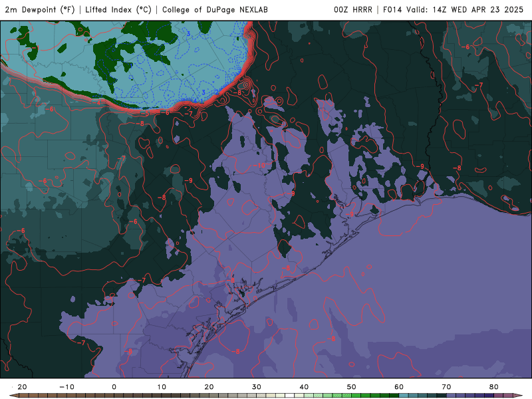532x399 pixels.
Task: Click the "40" colorbar scale label
Action: (x=304, y=387)
